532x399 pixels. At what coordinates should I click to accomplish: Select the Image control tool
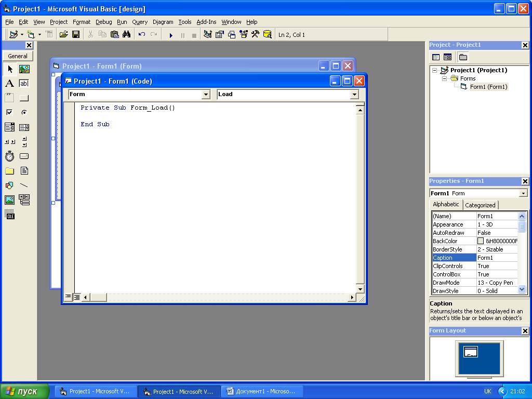(x=10, y=200)
